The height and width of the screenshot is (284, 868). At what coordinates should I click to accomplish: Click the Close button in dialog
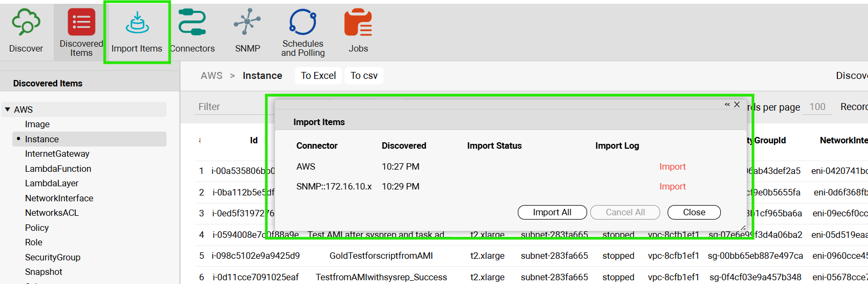click(x=693, y=213)
